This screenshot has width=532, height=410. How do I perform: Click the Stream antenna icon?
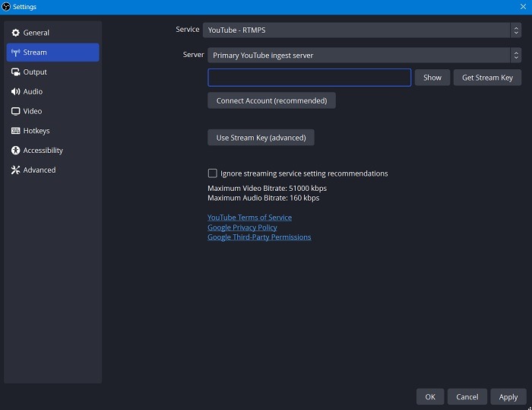tap(16, 52)
